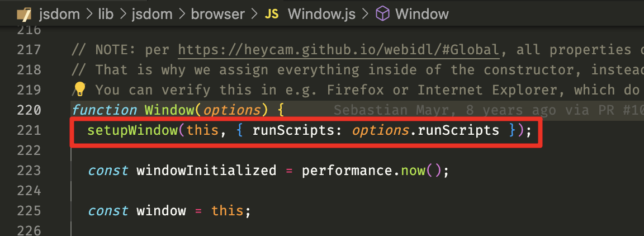Select the Window symbol breadcrumb

pos(422,15)
